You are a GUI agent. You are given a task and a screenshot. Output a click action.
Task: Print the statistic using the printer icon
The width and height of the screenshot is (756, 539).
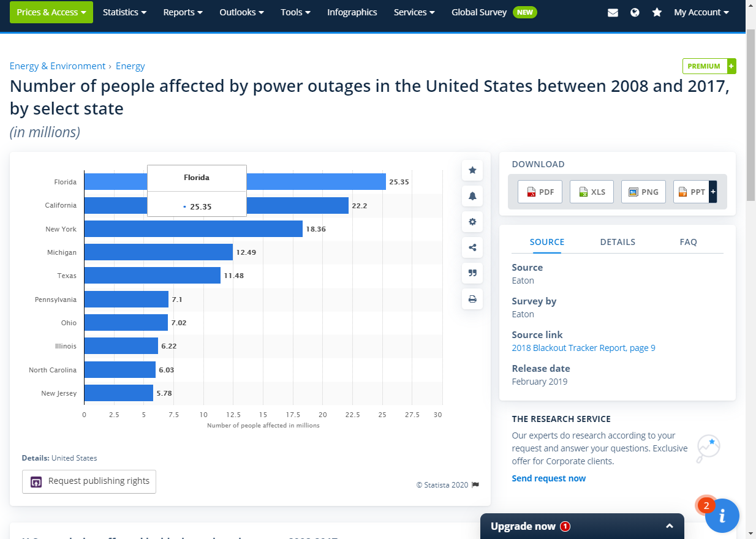(472, 299)
